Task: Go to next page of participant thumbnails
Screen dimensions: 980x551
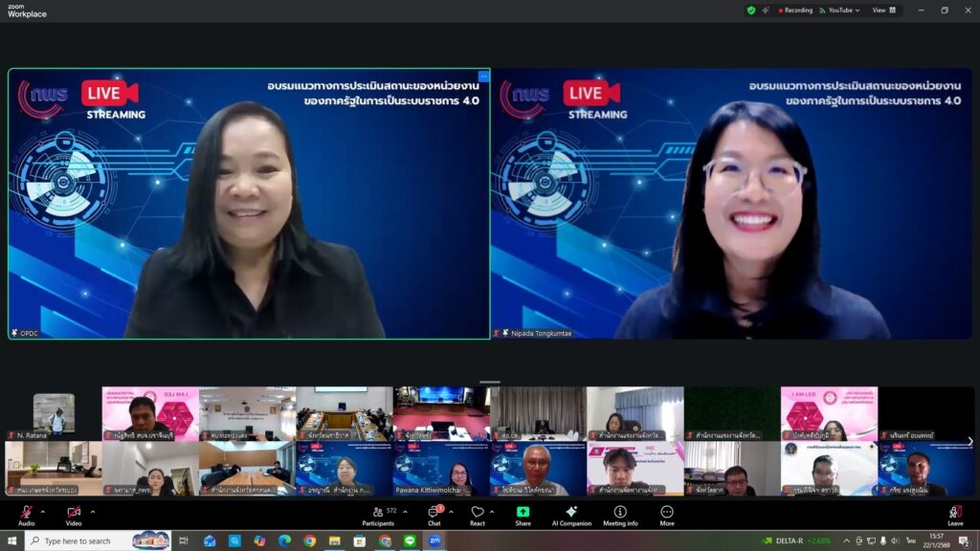Action: (969, 441)
